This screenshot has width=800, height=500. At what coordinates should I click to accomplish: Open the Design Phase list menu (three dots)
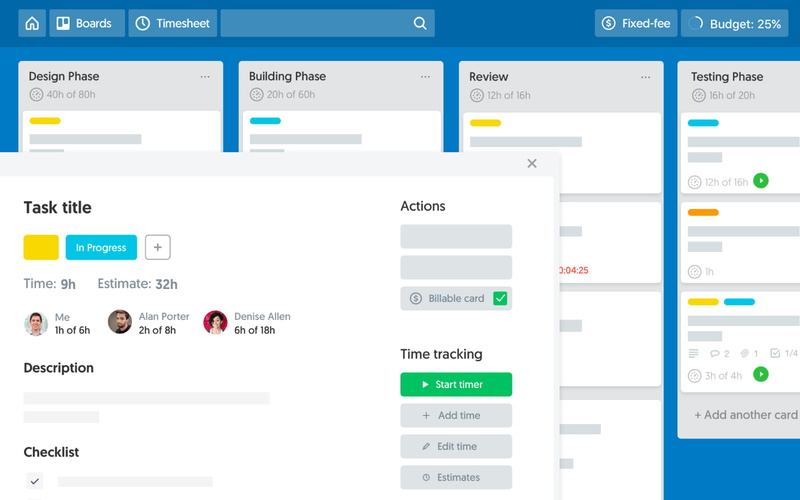(x=205, y=77)
